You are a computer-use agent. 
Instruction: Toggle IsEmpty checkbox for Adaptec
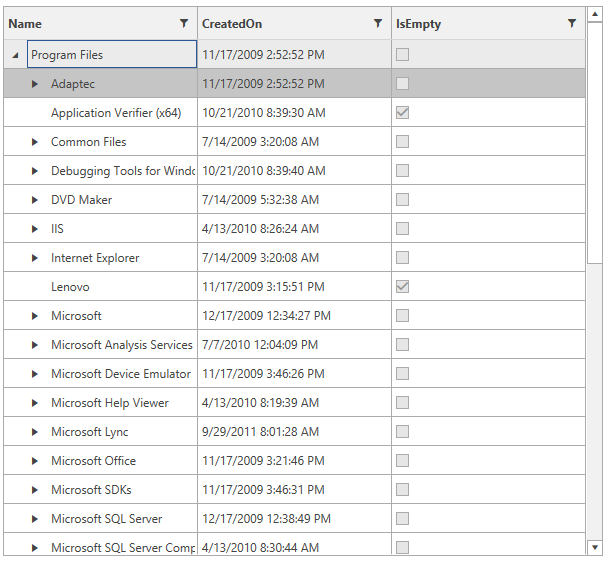(x=402, y=84)
